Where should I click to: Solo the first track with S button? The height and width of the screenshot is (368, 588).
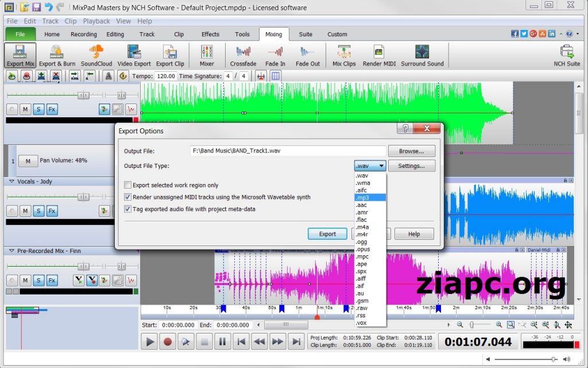point(38,110)
